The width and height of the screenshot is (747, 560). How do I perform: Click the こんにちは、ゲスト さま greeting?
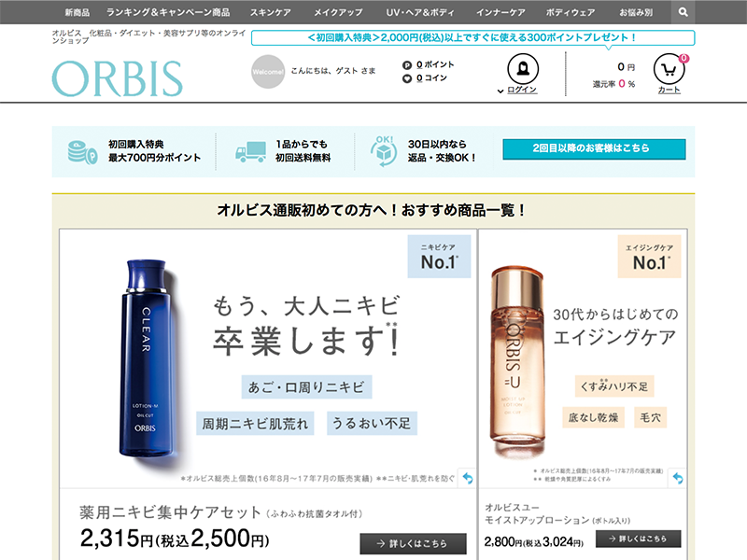(x=333, y=71)
